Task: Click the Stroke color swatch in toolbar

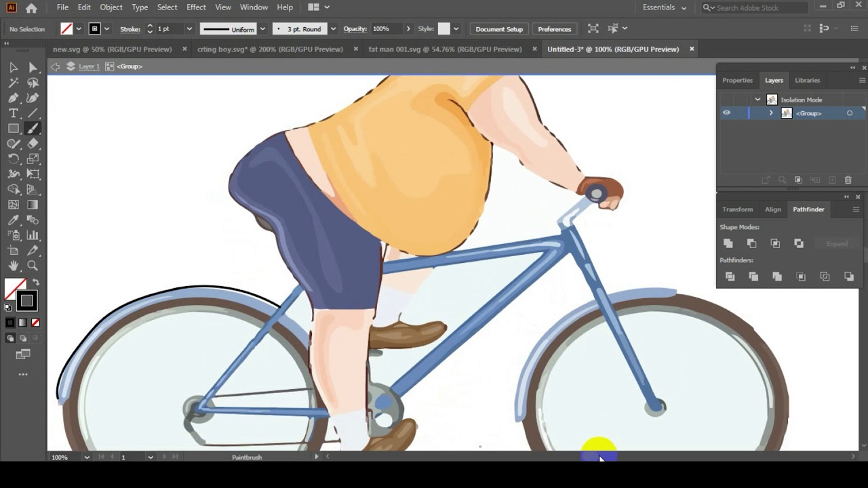Action: click(x=26, y=300)
